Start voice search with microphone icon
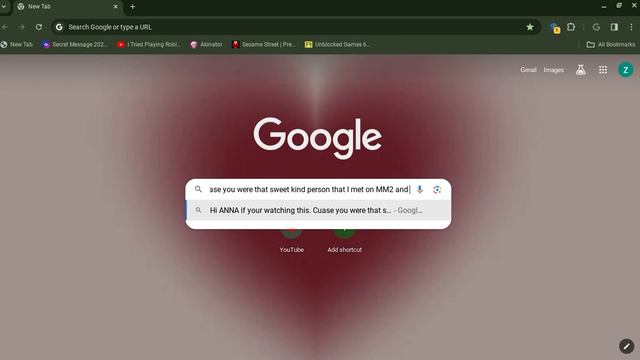This screenshot has height=360, width=640. (420, 189)
